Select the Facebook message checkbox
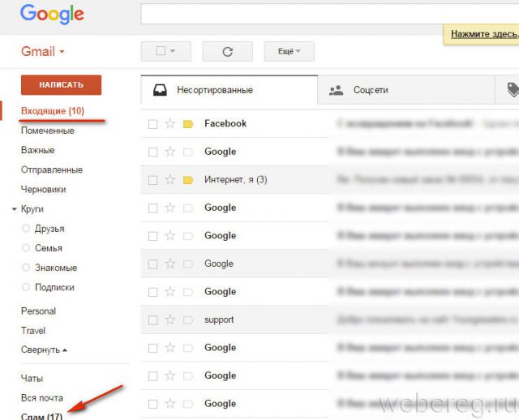This screenshot has height=420, width=519. 153,124
